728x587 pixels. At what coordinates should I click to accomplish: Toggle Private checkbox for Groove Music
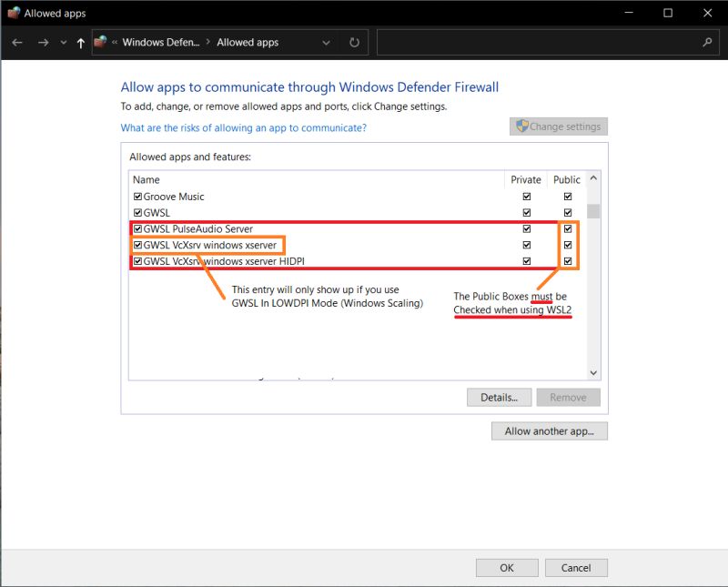click(527, 197)
